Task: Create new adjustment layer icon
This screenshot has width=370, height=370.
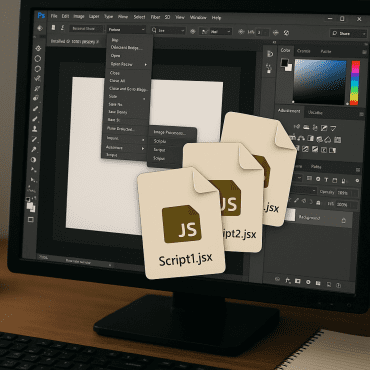Action: (308, 283)
